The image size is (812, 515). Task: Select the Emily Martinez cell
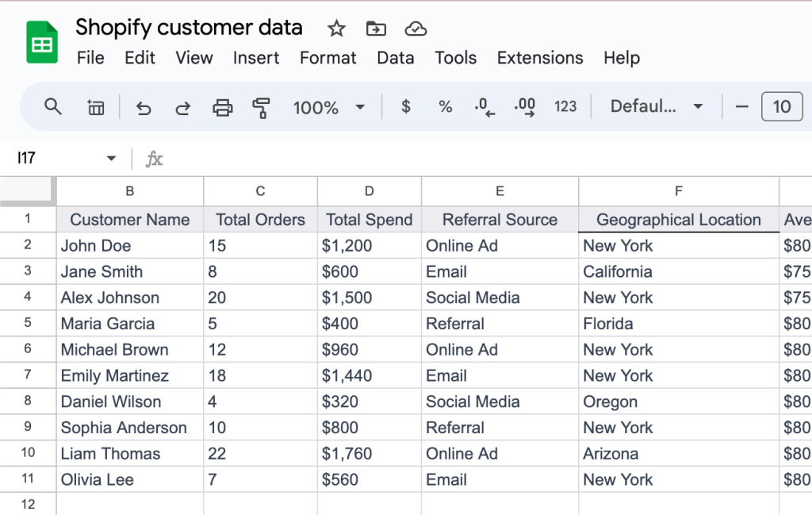[130, 375]
